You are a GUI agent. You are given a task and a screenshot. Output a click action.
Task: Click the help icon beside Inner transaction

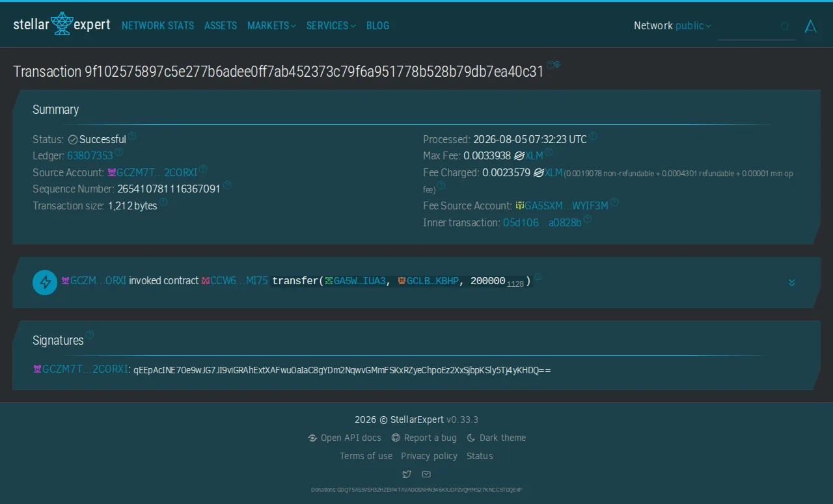[588, 219]
